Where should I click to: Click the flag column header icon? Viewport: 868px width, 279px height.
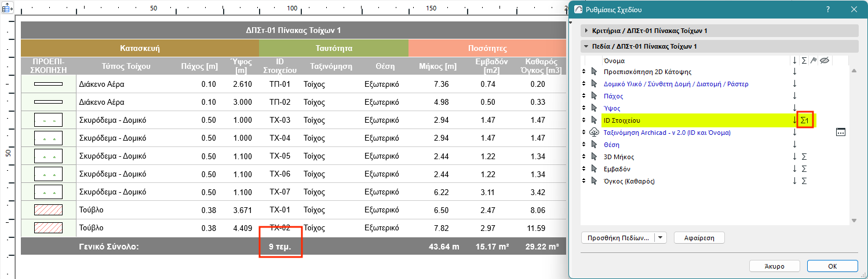tap(814, 60)
